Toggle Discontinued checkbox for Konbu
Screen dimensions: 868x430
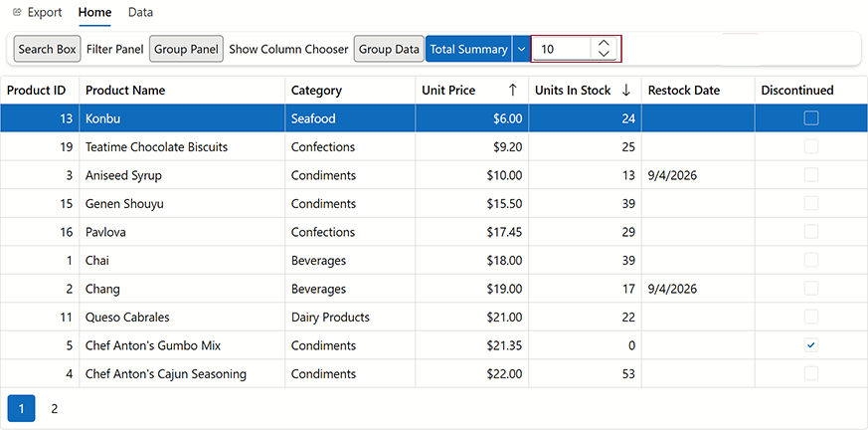point(811,118)
